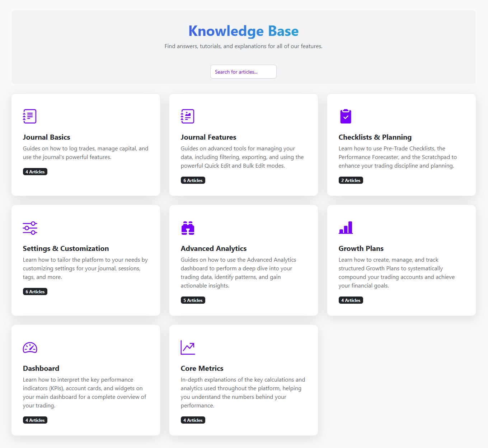Viewport: 488px width, 448px height.
Task: Open the Checklists & Planning clipboard icon
Action: 346,116
